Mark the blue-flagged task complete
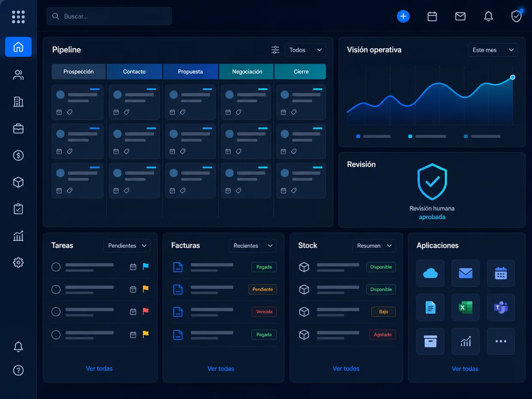Image resolution: width=532 pixels, height=399 pixels. click(x=56, y=267)
